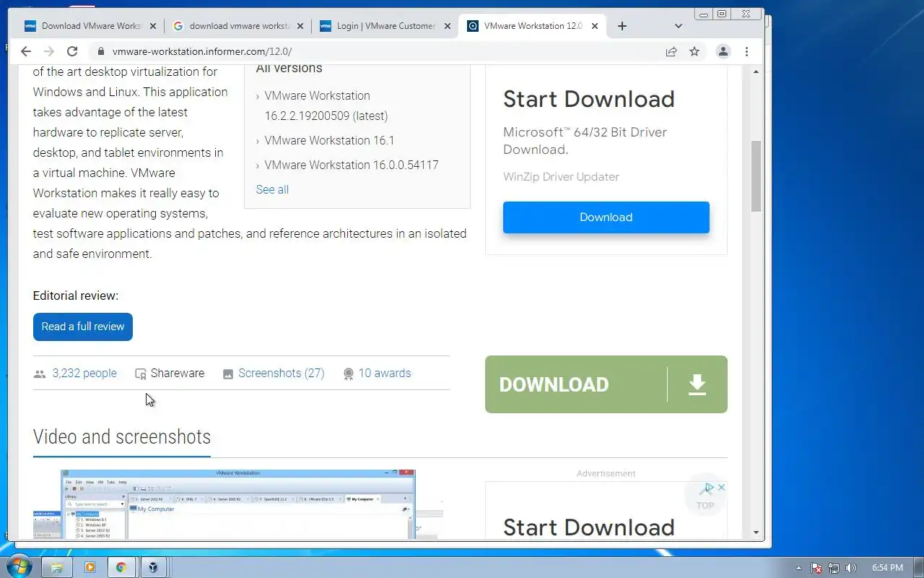Click See all versions link

pos(272,189)
